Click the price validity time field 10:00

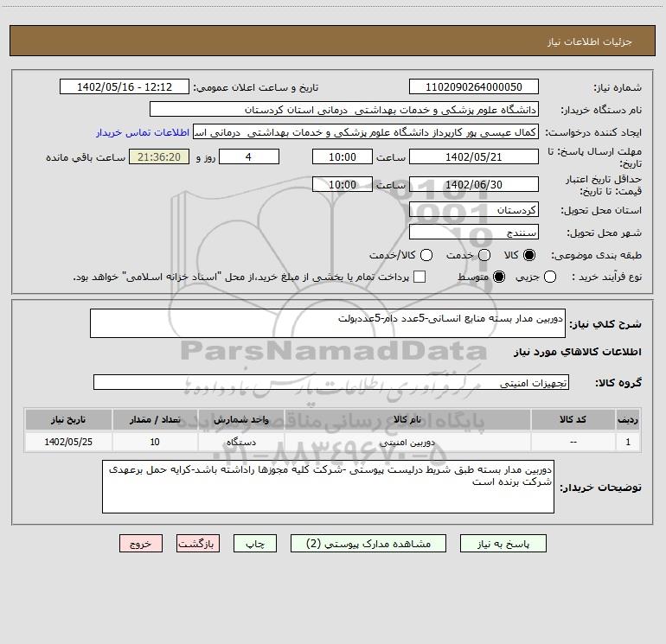pyautogui.click(x=343, y=185)
